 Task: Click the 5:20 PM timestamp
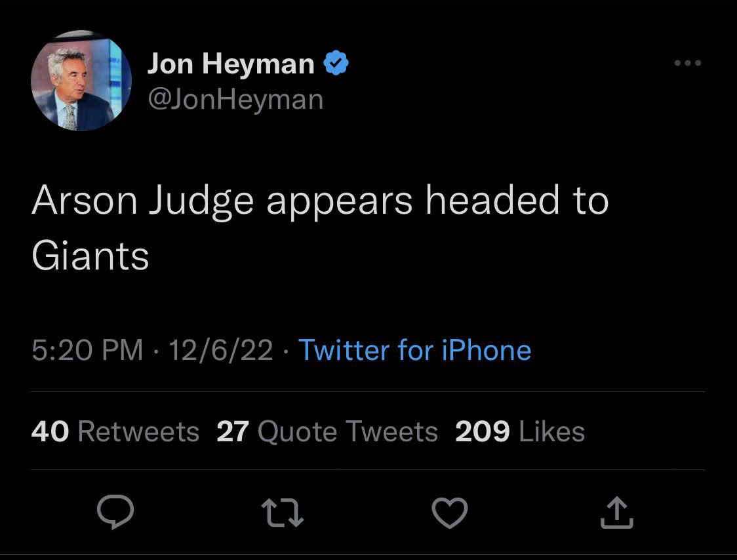point(87,350)
